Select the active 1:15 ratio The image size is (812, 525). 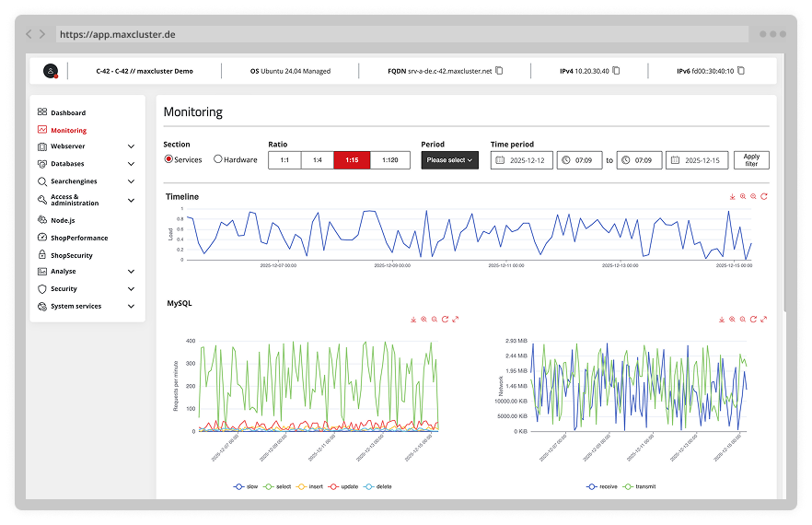point(352,160)
